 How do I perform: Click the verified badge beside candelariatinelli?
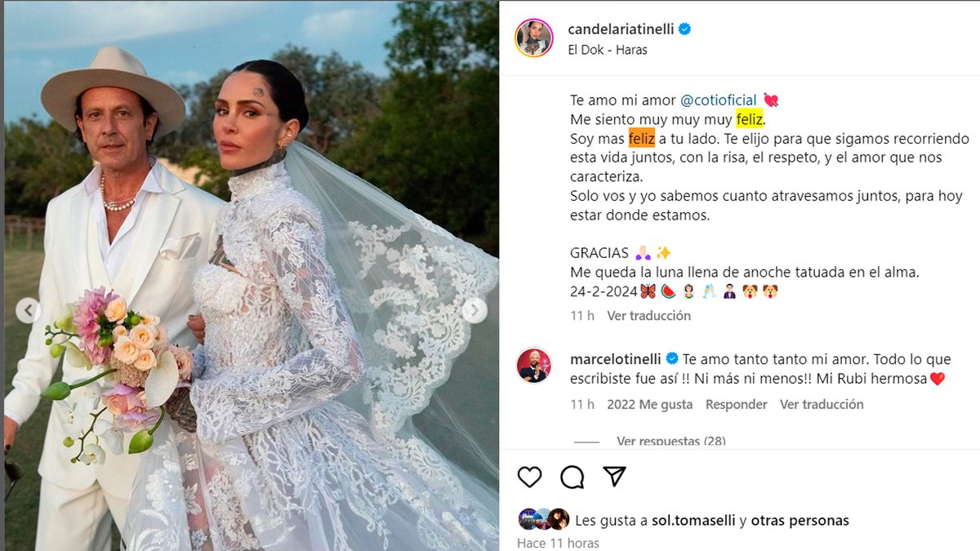pyautogui.click(x=685, y=29)
